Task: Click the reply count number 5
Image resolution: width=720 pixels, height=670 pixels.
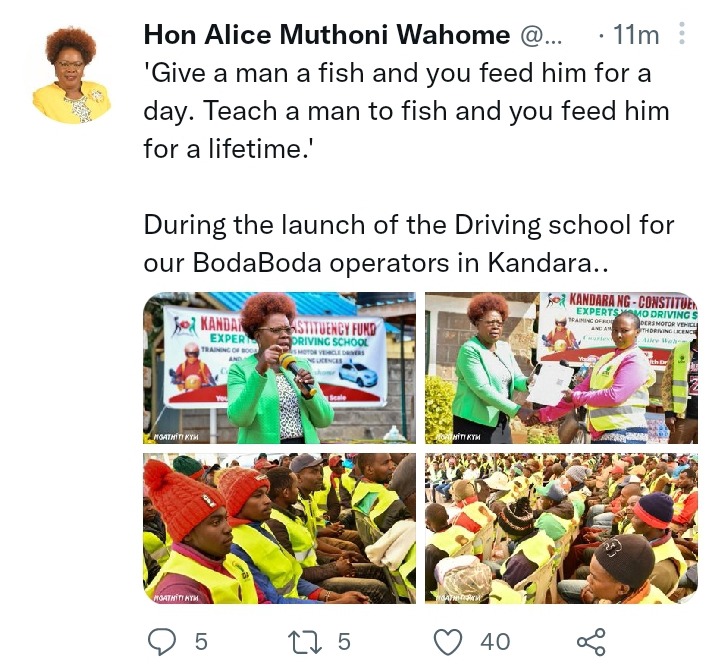Action: coord(201,642)
